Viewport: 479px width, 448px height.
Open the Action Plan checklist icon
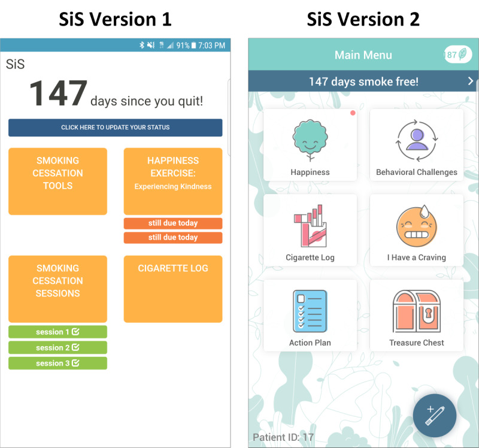point(310,311)
